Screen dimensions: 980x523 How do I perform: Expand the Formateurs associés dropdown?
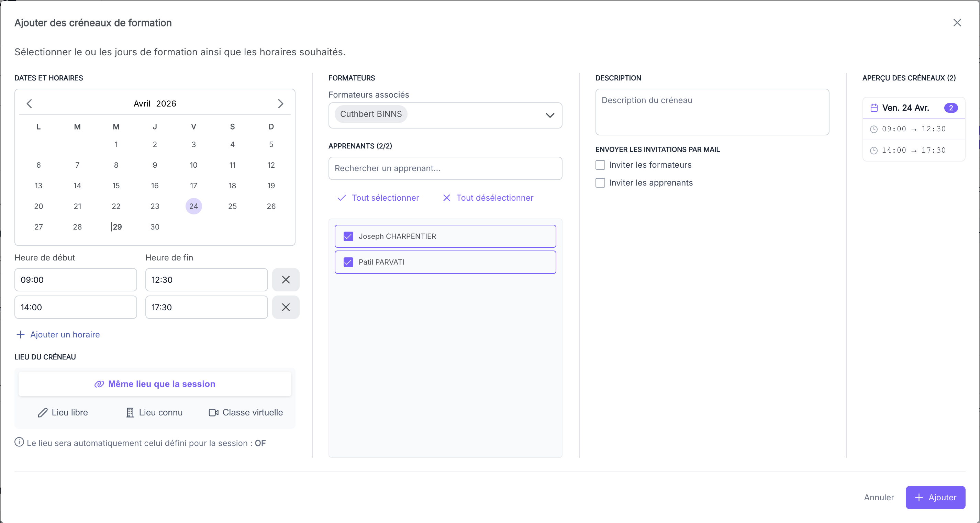click(x=550, y=115)
